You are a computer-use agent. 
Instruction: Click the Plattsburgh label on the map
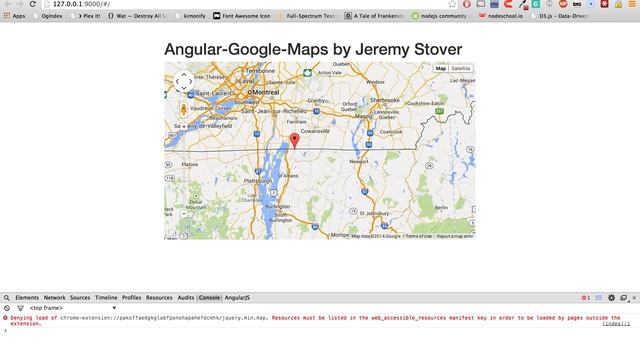(x=258, y=181)
